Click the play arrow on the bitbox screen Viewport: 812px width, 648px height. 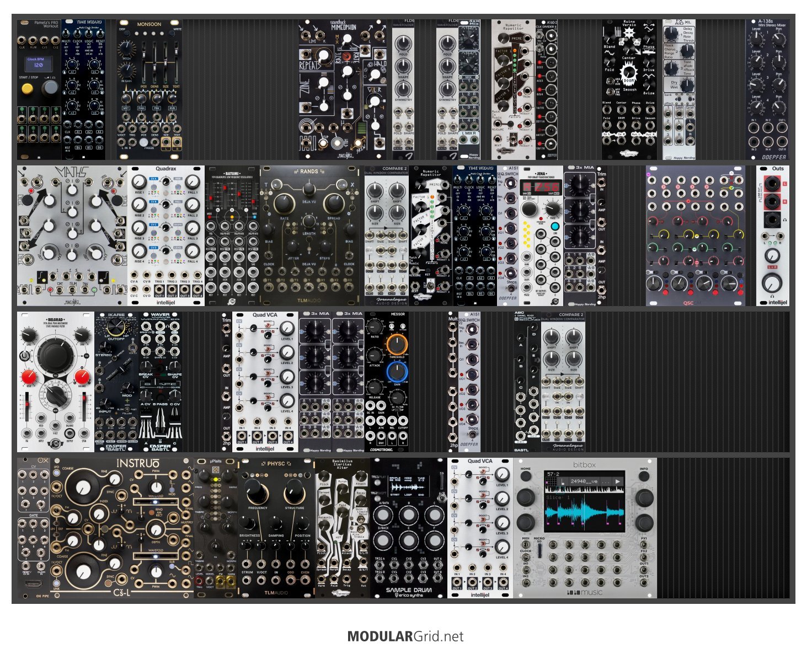tap(618, 481)
